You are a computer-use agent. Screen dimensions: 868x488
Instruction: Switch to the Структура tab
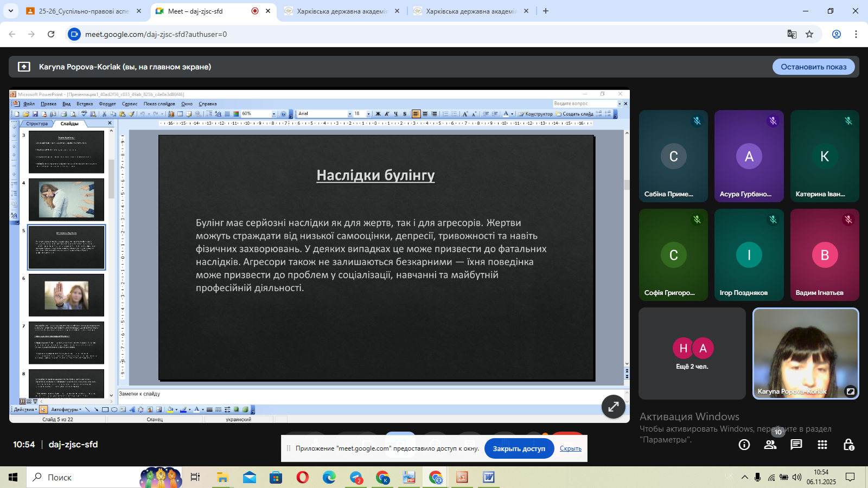point(37,124)
